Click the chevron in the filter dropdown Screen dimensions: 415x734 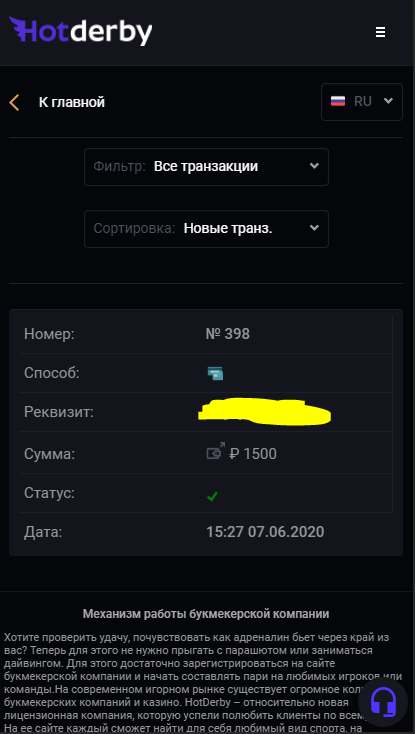pyautogui.click(x=314, y=166)
